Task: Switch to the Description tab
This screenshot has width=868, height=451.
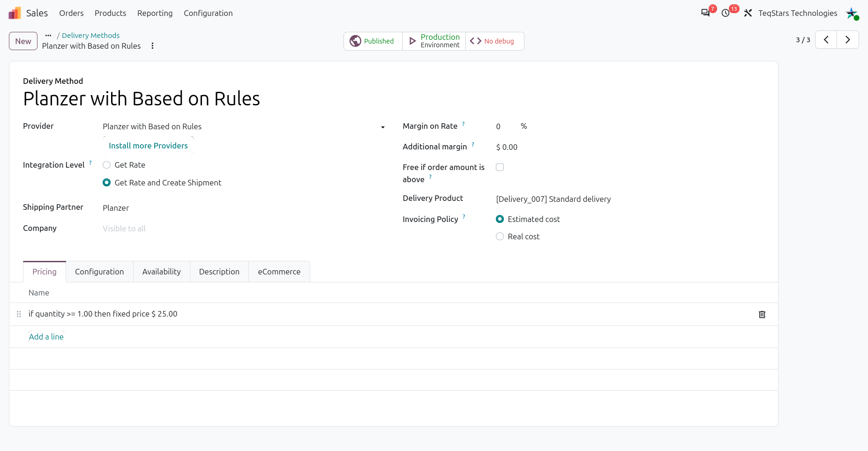Action: (x=219, y=272)
